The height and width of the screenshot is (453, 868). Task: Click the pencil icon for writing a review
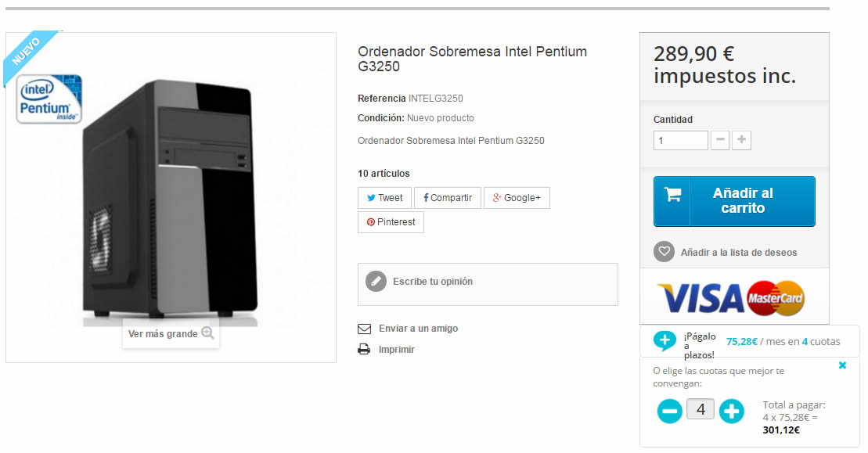[x=376, y=282]
